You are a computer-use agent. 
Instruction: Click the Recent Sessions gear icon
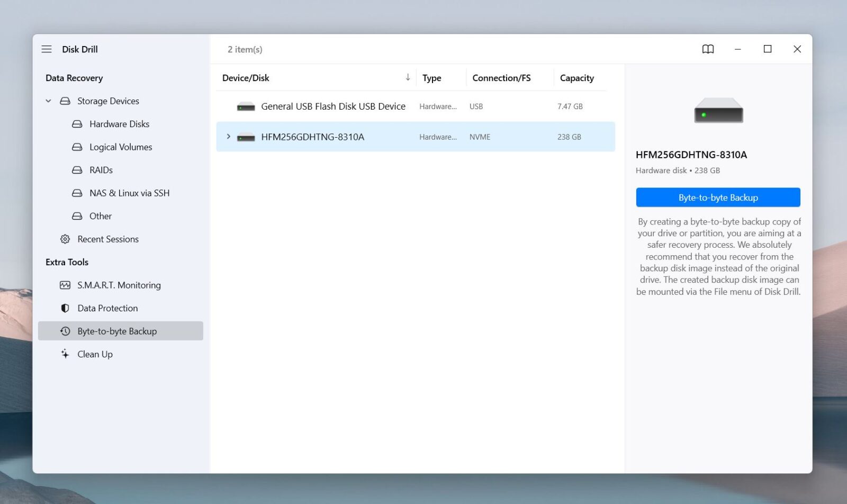pyautogui.click(x=65, y=239)
